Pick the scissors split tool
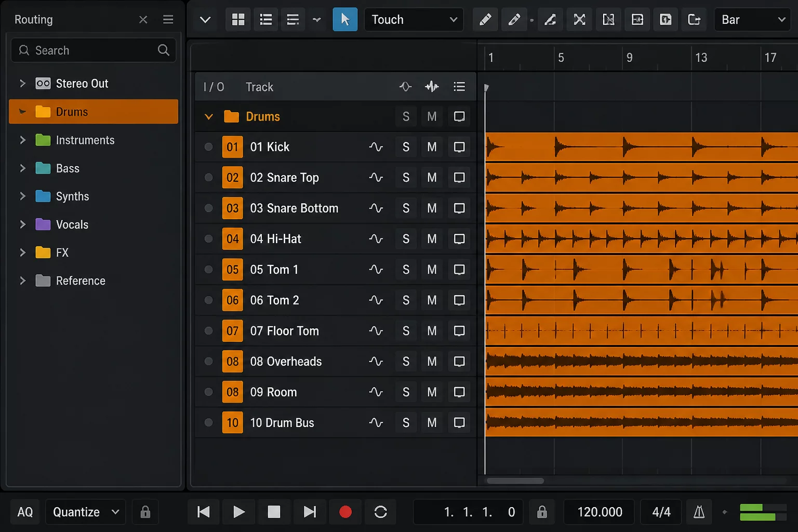This screenshot has height=532, width=798. pos(579,20)
